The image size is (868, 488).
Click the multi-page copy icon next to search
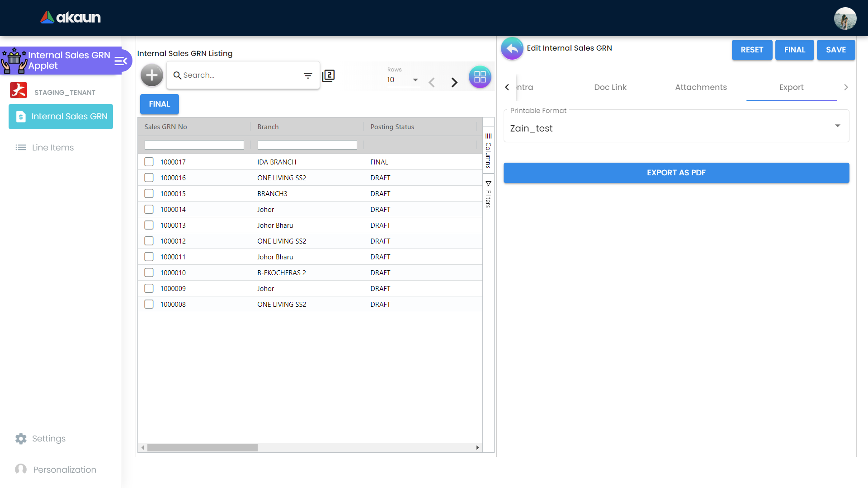[329, 75]
